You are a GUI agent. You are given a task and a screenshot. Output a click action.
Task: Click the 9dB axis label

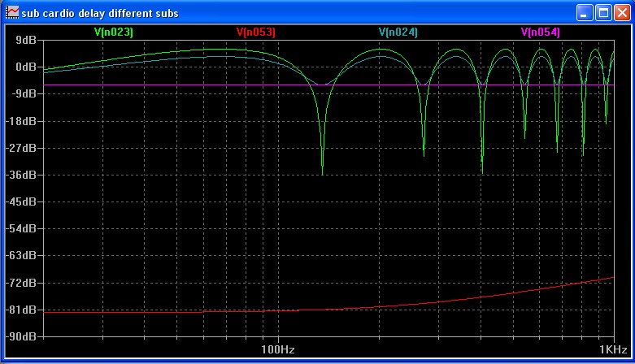pos(26,40)
